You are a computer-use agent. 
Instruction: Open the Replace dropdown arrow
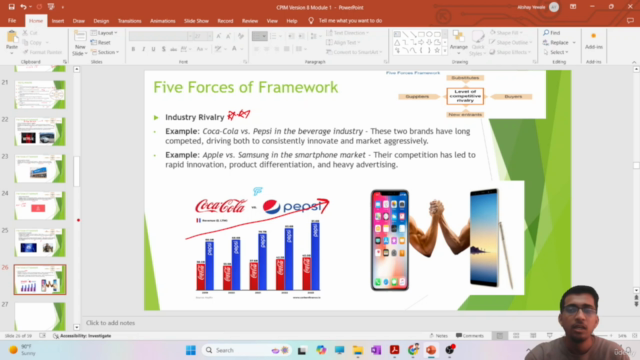tap(574, 42)
